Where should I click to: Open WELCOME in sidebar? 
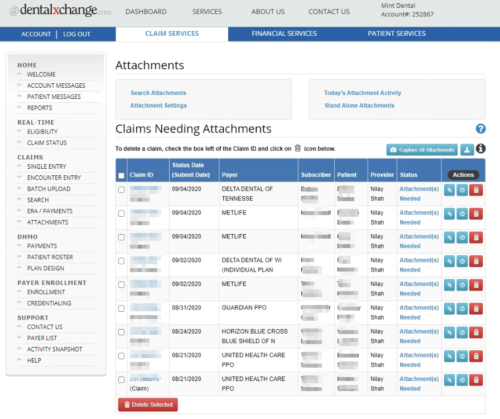point(41,74)
